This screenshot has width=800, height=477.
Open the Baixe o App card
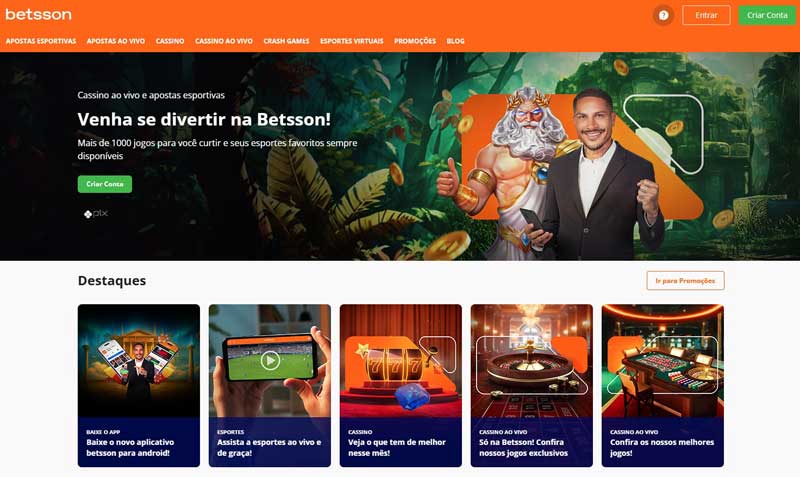point(139,386)
